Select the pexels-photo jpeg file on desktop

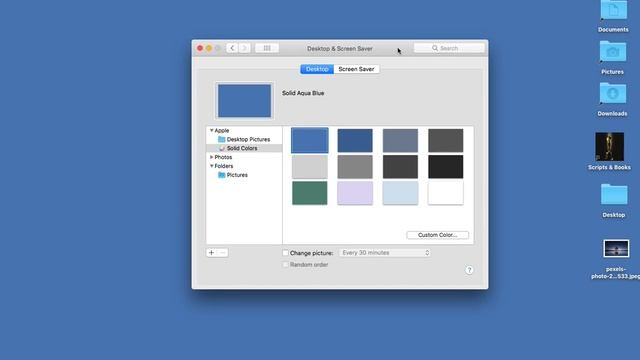coord(616,249)
